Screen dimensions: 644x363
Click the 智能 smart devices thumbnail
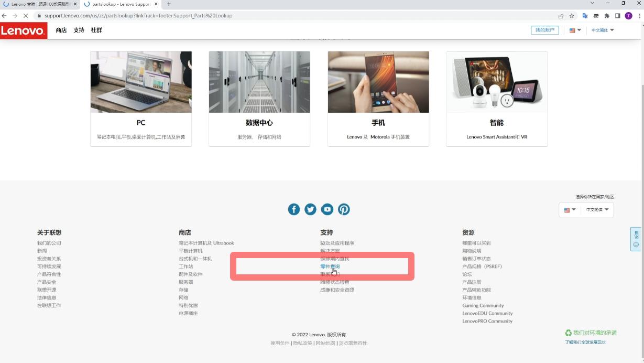[x=496, y=82]
